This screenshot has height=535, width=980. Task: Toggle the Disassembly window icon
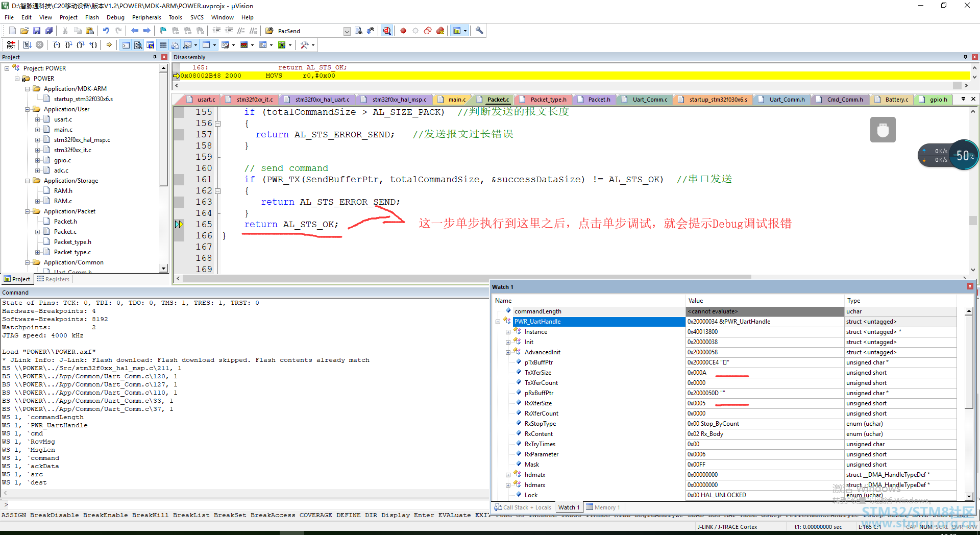(138, 45)
